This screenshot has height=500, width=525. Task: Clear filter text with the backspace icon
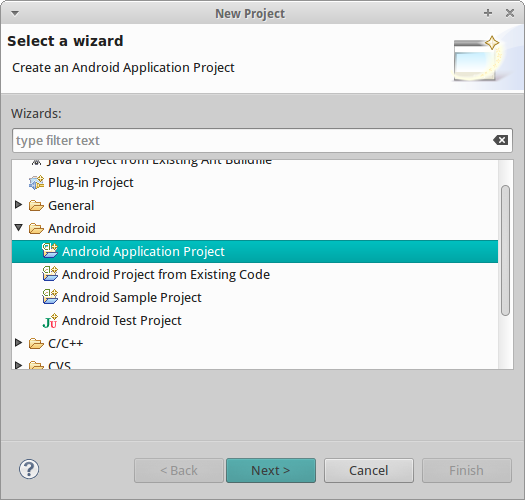tap(501, 140)
